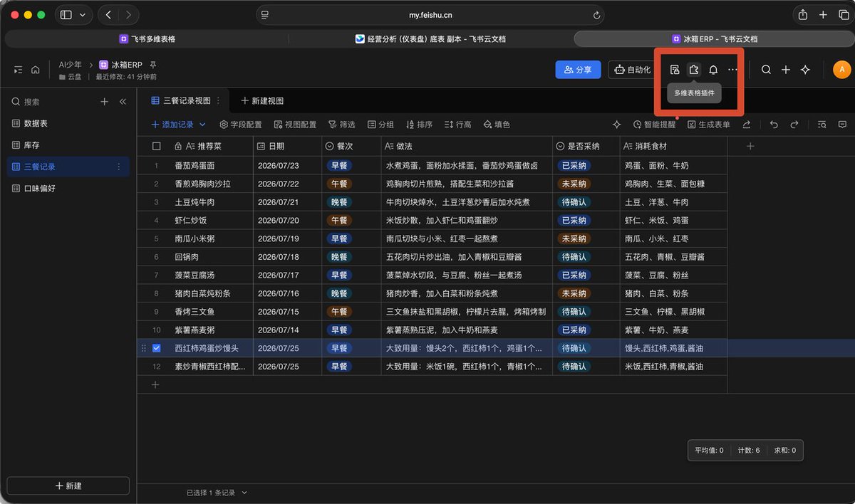Image resolution: width=855 pixels, height=504 pixels.
Task: Collapse sidebar with double-chevron icon
Action: click(x=123, y=102)
